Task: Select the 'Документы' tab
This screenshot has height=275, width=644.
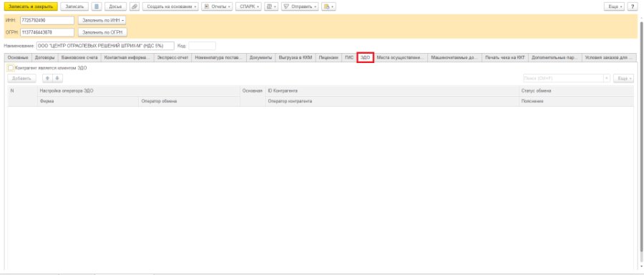Action: pyautogui.click(x=260, y=58)
